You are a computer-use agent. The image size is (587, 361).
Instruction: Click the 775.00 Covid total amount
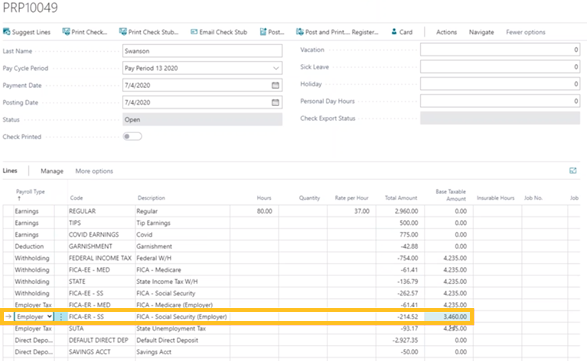tap(400, 235)
